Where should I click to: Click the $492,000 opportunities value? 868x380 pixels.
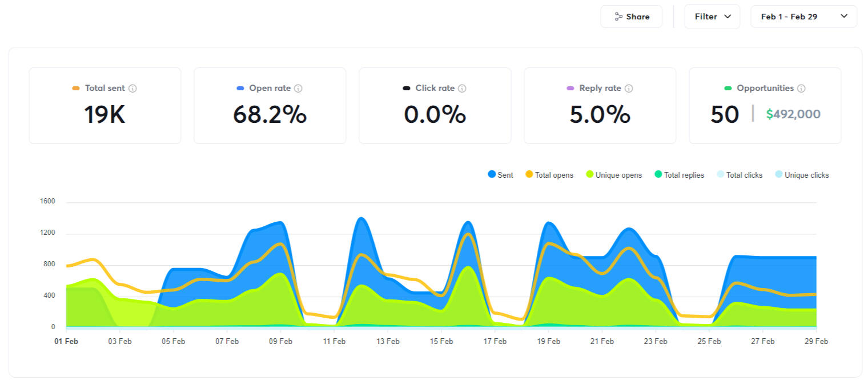[793, 114]
